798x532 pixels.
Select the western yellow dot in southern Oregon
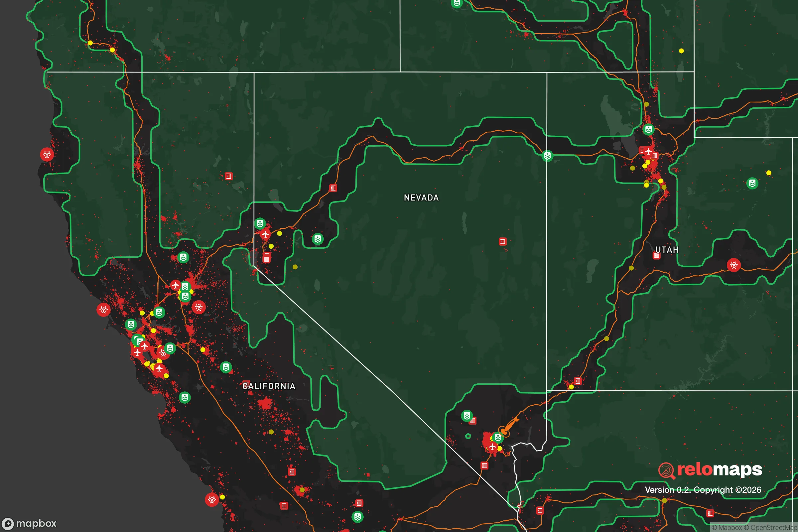pyautogui.click(x=90, y=43)
